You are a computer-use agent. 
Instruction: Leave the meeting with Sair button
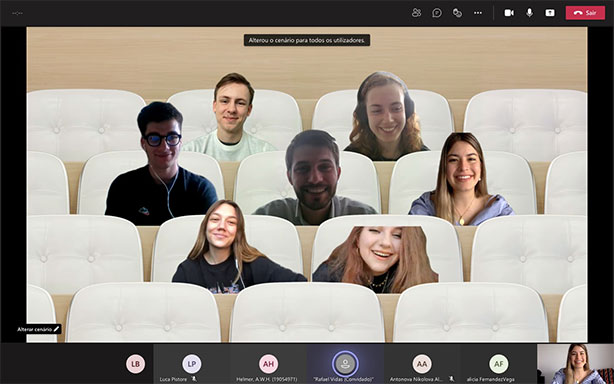(x=585, y=13)
